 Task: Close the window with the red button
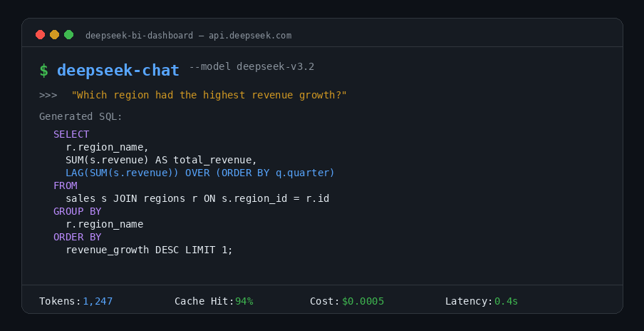[40, 34]
